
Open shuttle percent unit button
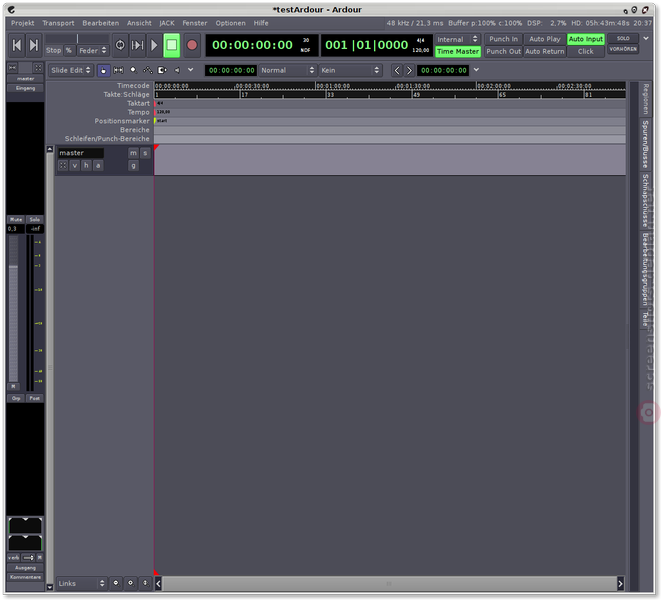[69, 51]
